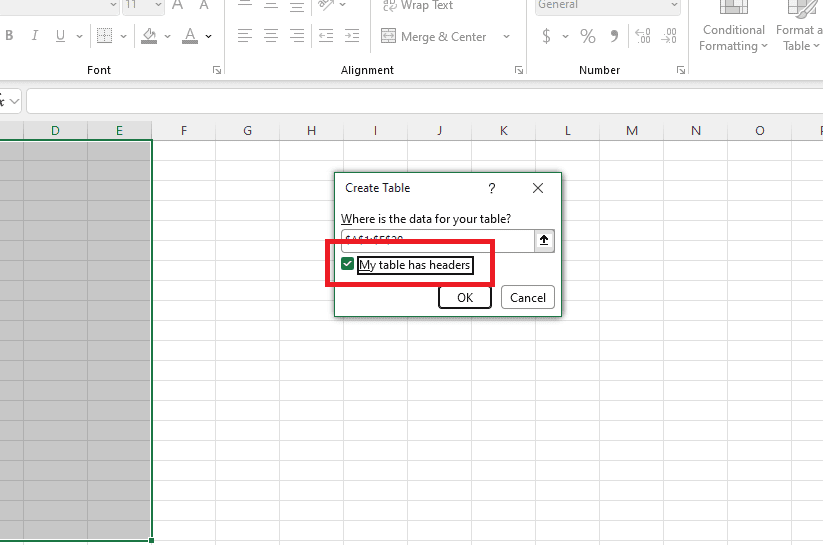Open Alignment settings dialog launcher
This screenshot has height=545, width=823.
coord(519,70)
